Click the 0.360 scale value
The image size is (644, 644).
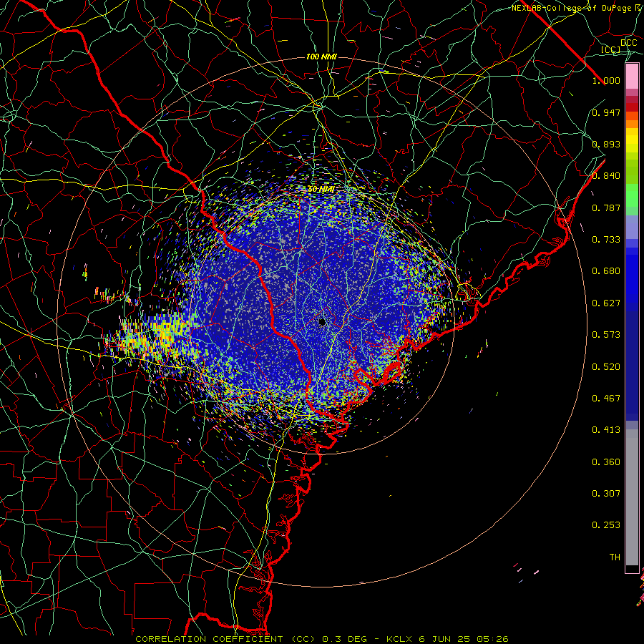click(606, 462)
